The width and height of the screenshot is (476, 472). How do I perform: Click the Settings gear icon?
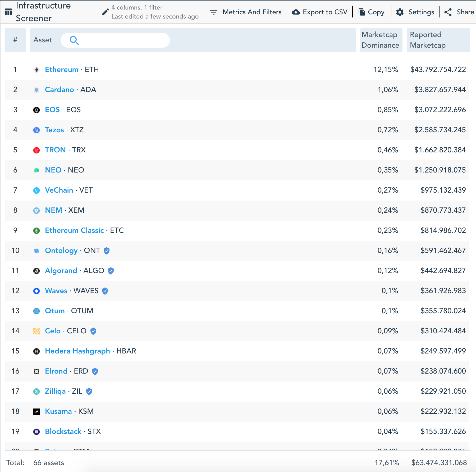pyautogui.click(x=400, y=12)
